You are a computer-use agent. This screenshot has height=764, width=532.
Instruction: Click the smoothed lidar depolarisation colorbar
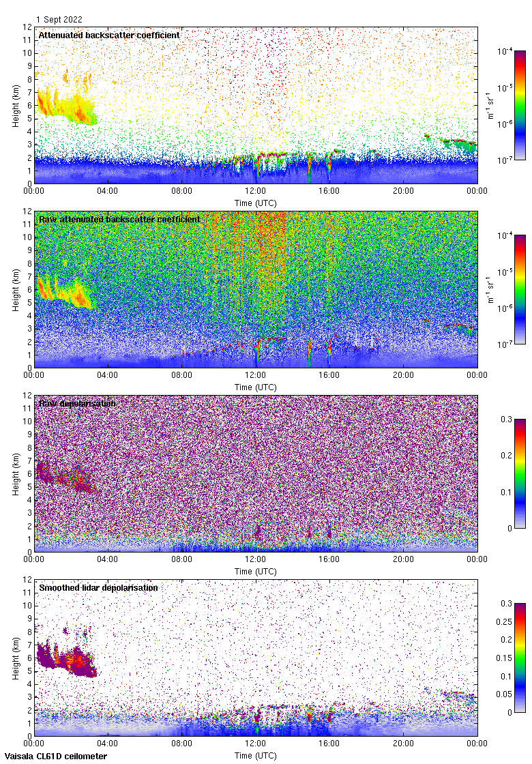[x=520, y=658]
